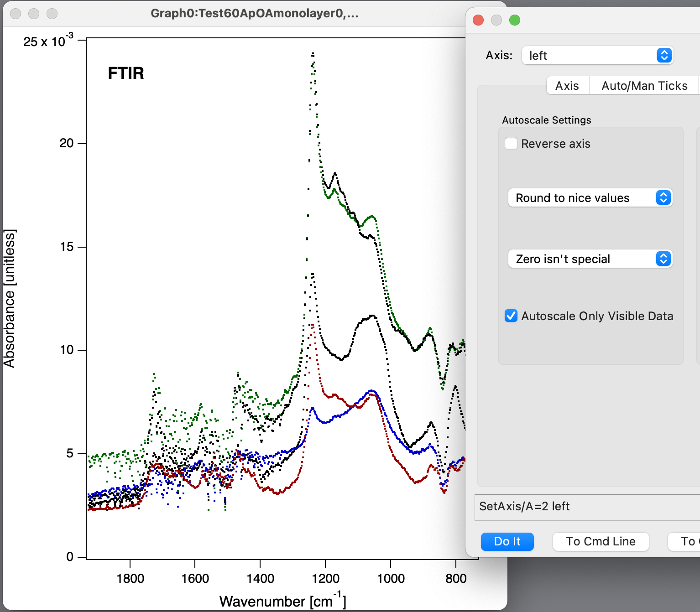The width and height of the screenshot is (700, 612).
Task: Click the 0 tick label on left axis
Action: coord(70,556)
